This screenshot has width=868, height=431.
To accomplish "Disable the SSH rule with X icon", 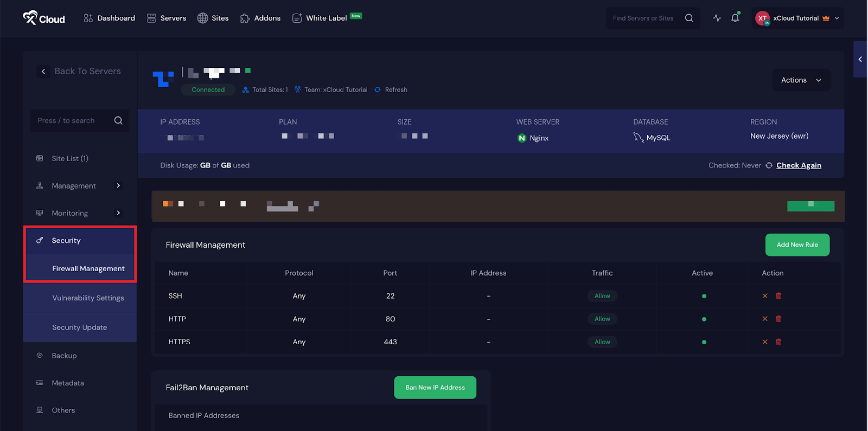I will [x=765, y=296].
